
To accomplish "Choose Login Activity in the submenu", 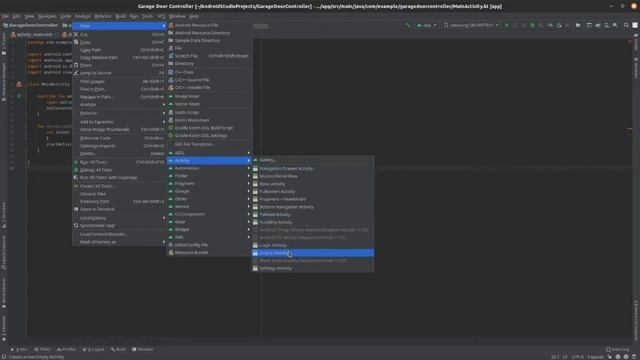I will click(313, 245).
